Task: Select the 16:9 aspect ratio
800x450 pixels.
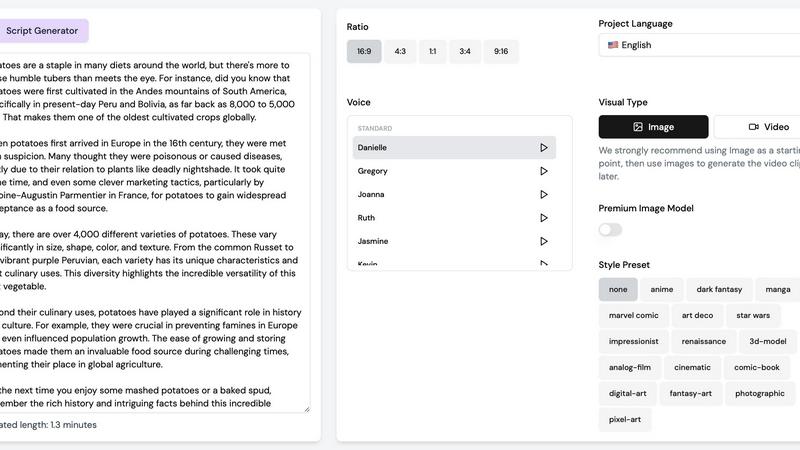Action: click(364, 52)
